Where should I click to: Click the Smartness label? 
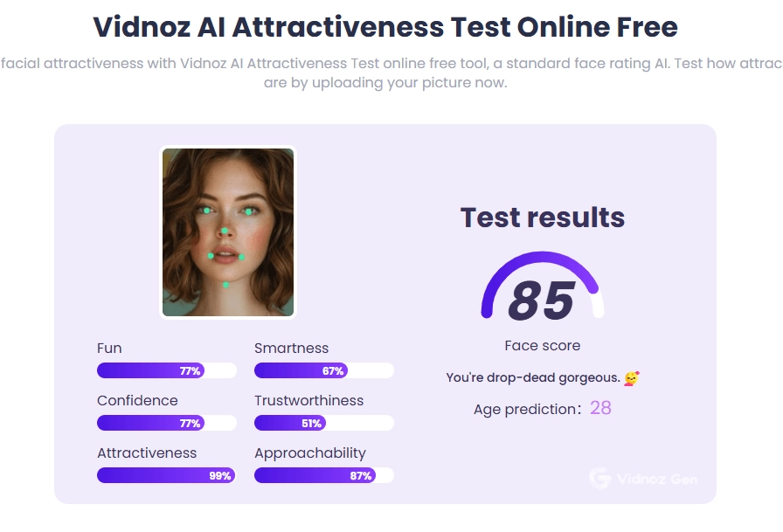(293, 348)
